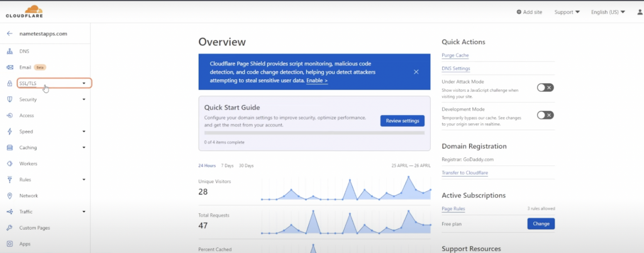Toggle Development Mode switch

tap(545, 115)
